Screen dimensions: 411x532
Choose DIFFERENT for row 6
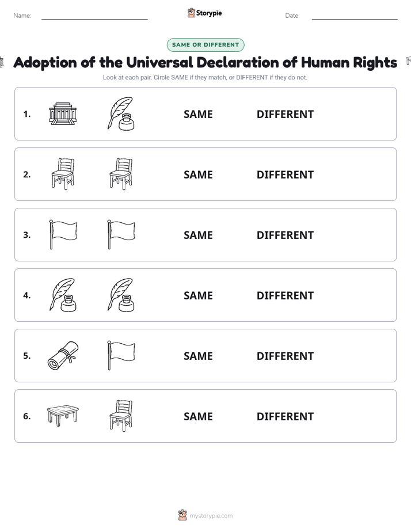(285, 416)
